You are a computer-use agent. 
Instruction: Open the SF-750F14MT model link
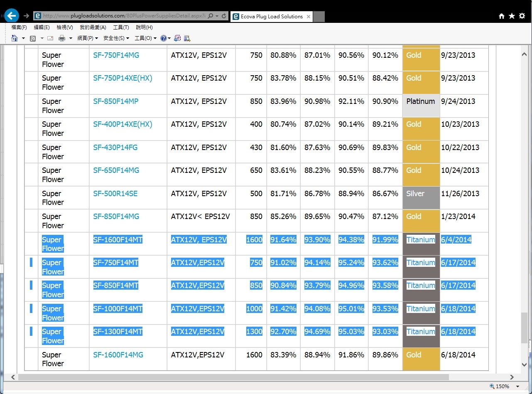click(x=116, y=263)
